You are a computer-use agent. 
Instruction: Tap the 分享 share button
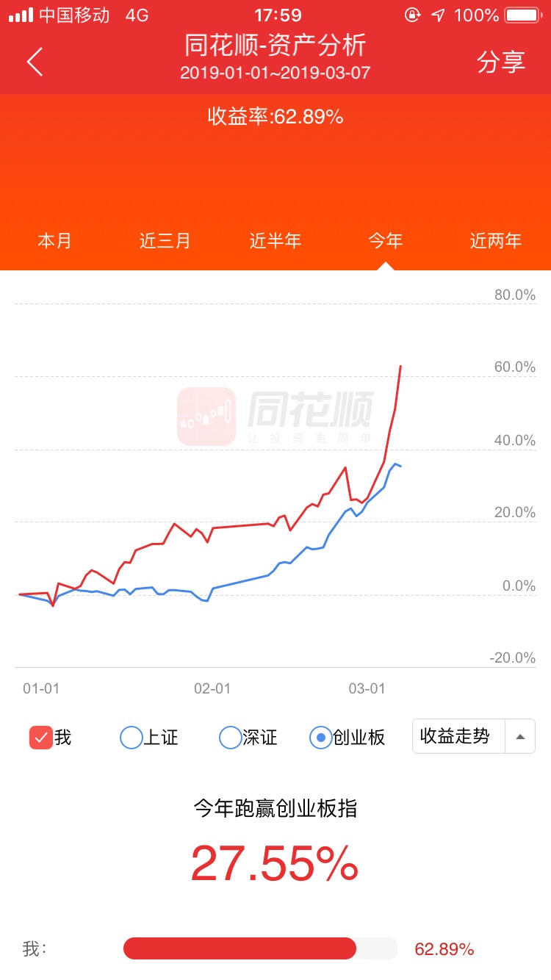[502, 62]
